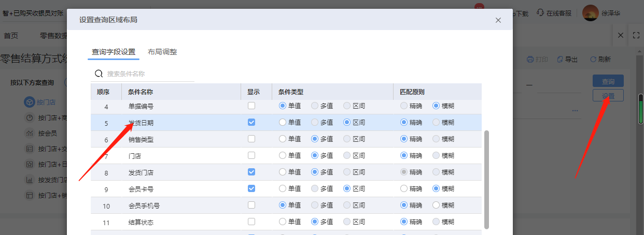Open the three-dots more options
This screenshot has width=644, height=235.
tap(575, 111)
